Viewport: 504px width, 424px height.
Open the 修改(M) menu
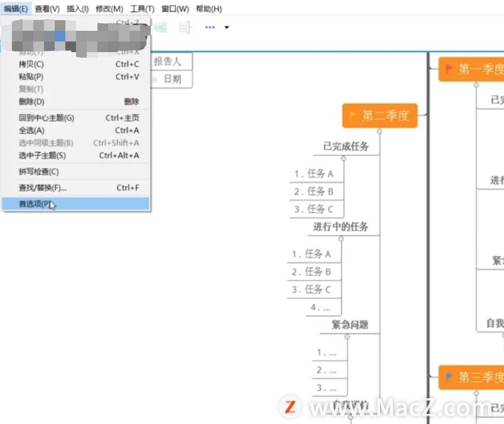[x=109, y=9]
